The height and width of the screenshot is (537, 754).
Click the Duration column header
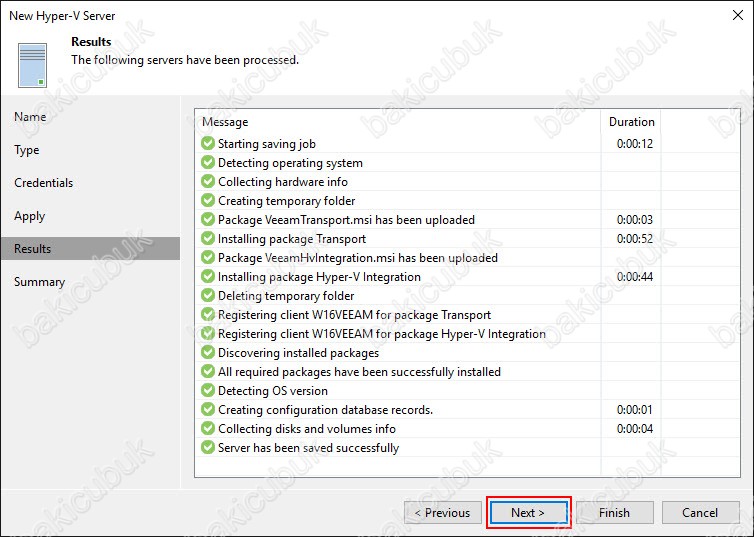(631, 122)
